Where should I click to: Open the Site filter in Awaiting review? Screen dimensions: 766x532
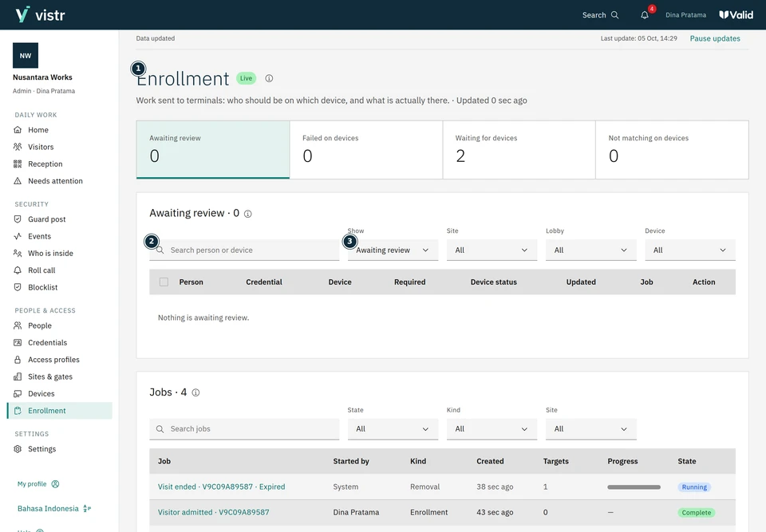click(492, 250)
